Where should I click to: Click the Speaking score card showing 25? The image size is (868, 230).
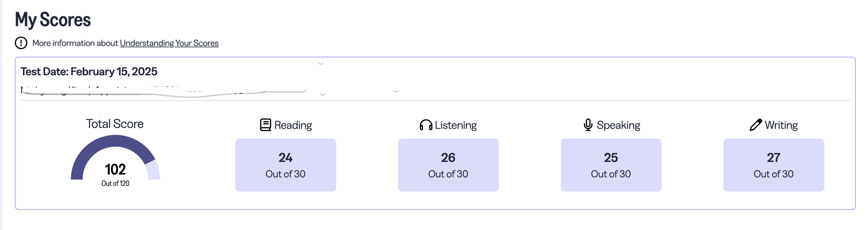[611, 165]
